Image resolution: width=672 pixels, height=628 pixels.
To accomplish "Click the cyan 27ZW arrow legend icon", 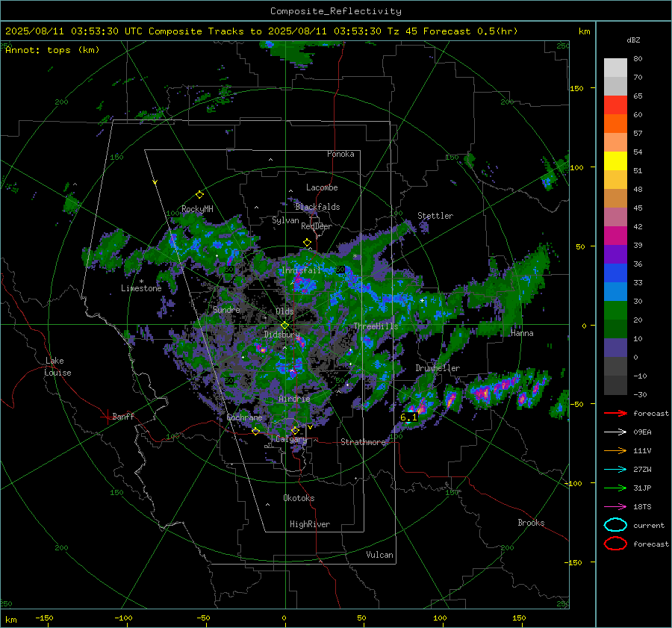I will tap(615, 470).
